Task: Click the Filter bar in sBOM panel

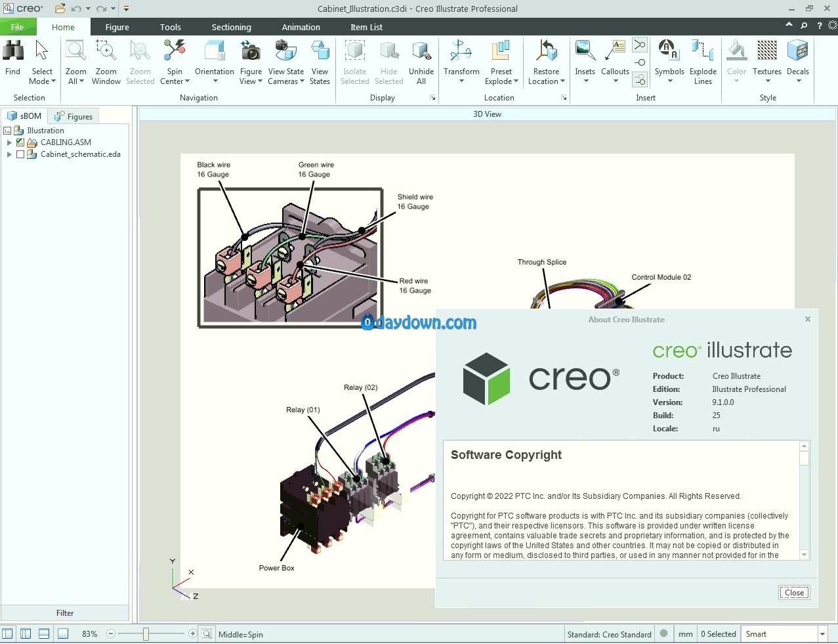Action: pos(65,613)
